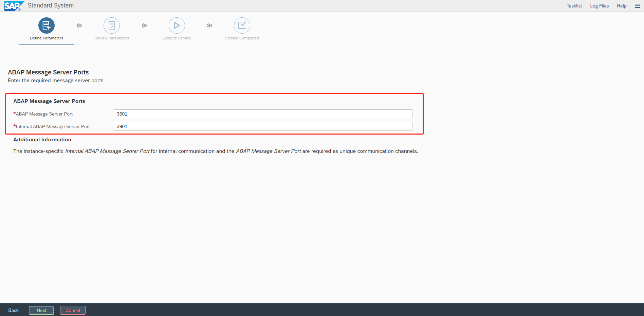Click the Execute Service play icon

tap(177, 25)
